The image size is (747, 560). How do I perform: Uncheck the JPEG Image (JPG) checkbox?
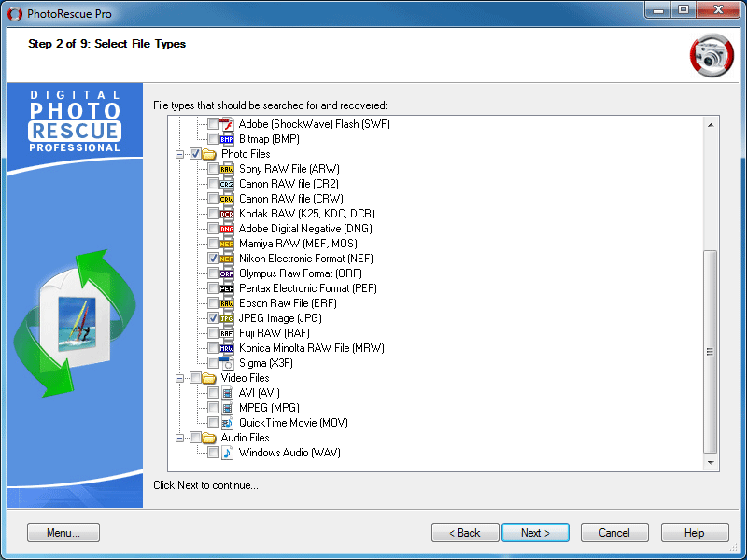213,318
